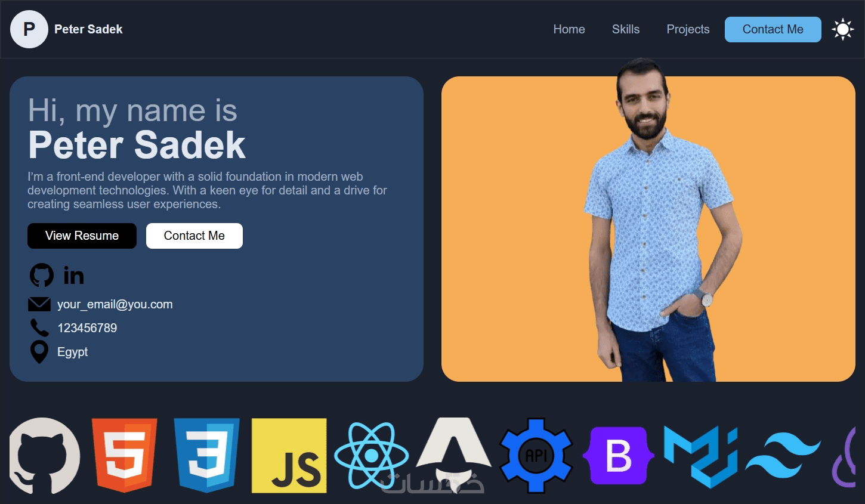Screen dimensions: 865x504
Task: Select the HTML5 skill icon
Action: (x=125, y=456)
